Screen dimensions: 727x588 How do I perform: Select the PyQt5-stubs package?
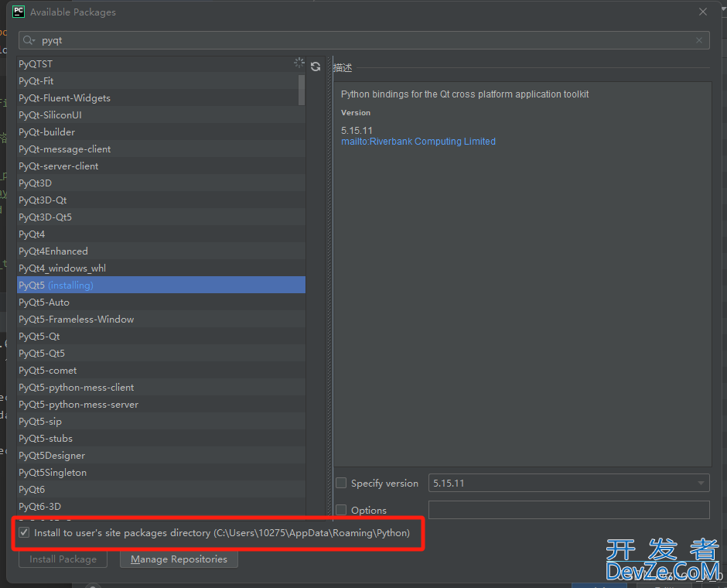pos(161,438)
